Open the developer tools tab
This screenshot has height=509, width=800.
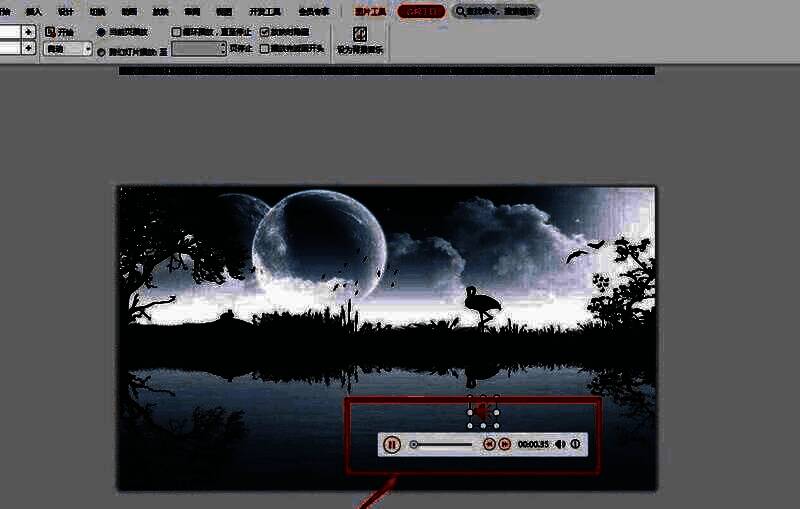point(265,12)
